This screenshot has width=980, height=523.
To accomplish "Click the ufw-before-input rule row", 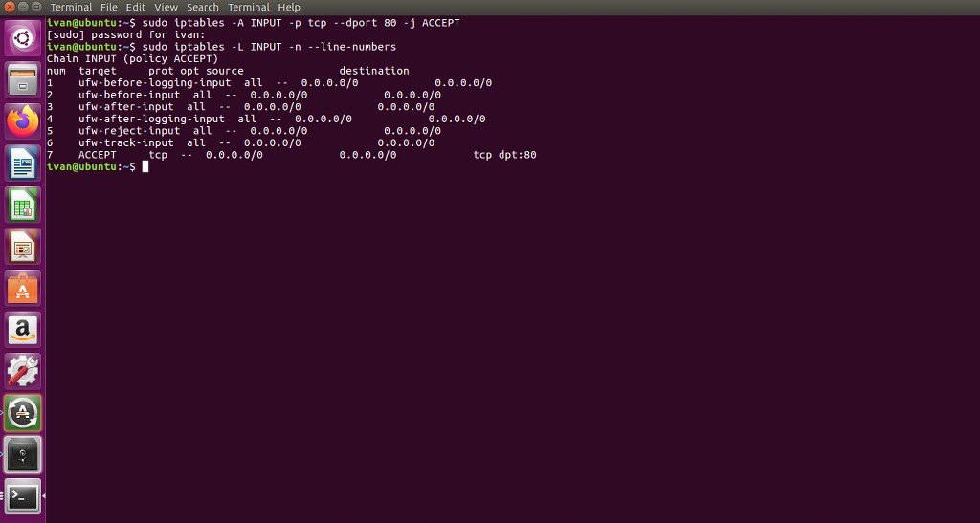I will pos(244,95).
